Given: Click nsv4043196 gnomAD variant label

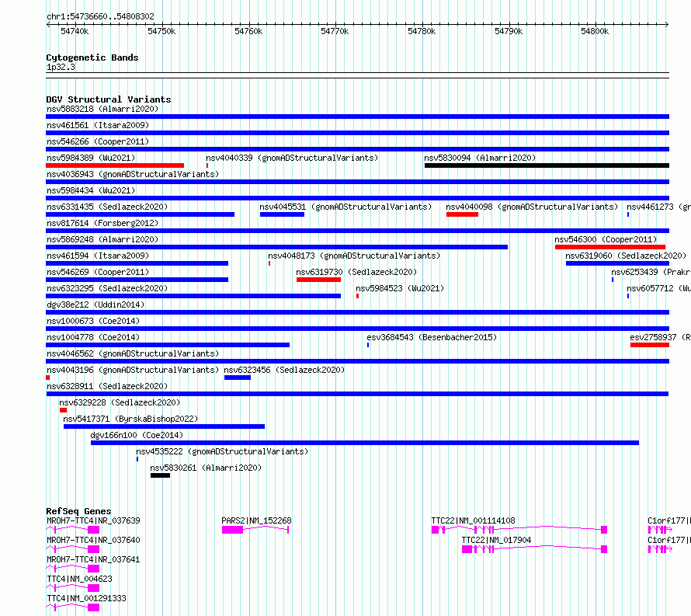Looking at the screenshot, I should [133, 370].
